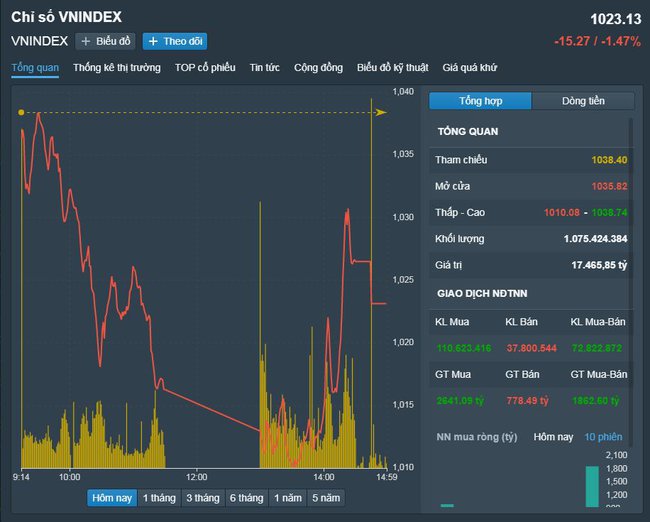The height and width of the screenshot is (522, 650).
Task: Click KL Bán value 37.800.544
Action: 531,348
